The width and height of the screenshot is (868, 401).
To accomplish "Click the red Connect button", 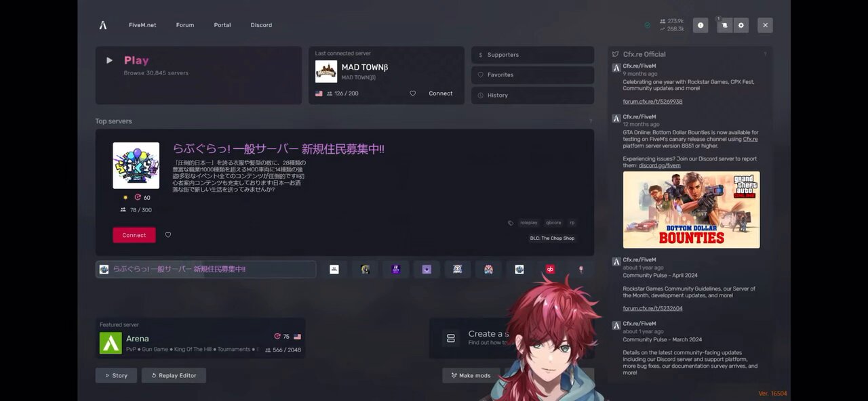I will (x=134, y=235).
